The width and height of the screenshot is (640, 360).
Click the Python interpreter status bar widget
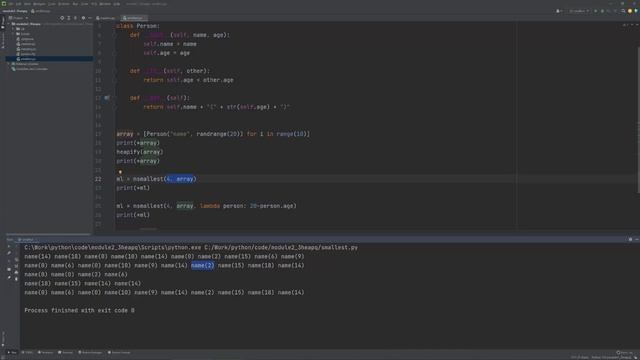click(x=611, y=358)
